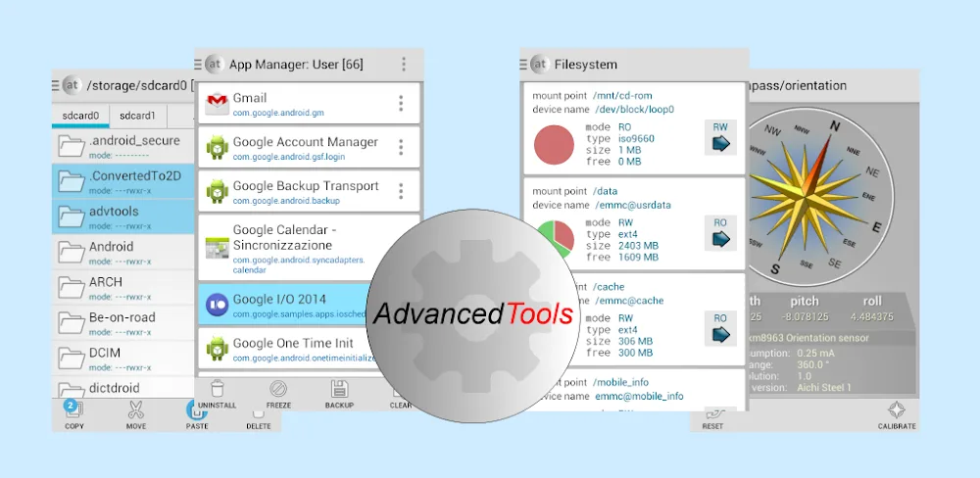The height and width of the screenshot is (478, 980).
Task: Open the dictdroid folder
Action: pos(123,388)
